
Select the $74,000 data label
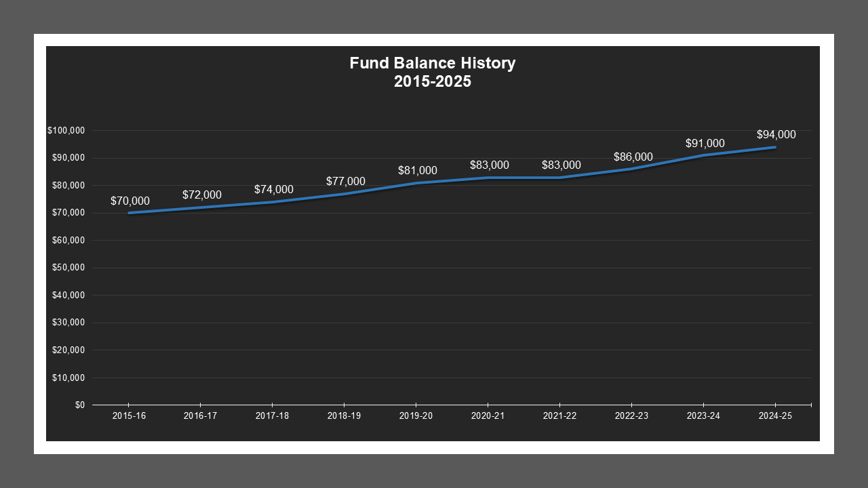coord(273,189)
